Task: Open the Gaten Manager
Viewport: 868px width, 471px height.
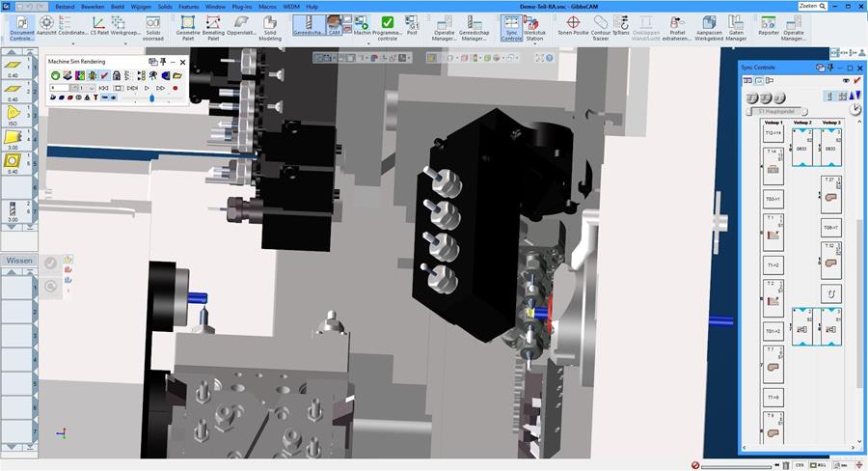Action: [736, 26]
